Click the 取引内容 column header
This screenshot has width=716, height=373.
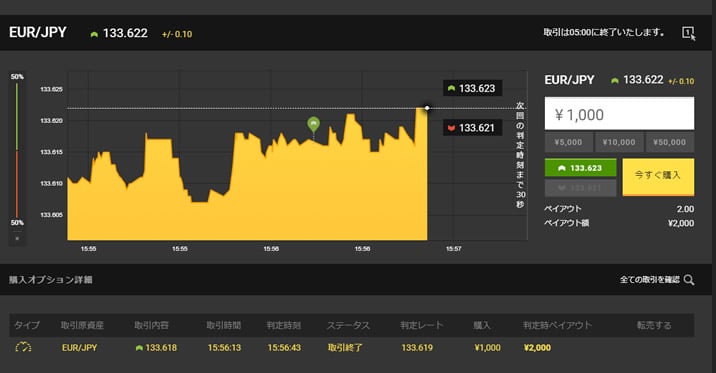point(151,325)
